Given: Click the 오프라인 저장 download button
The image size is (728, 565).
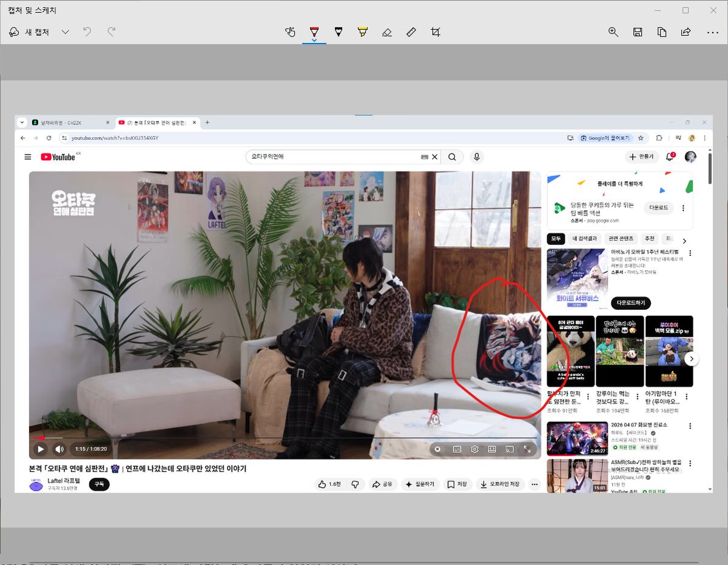Looking at the screenshot, I should (500, 484).
